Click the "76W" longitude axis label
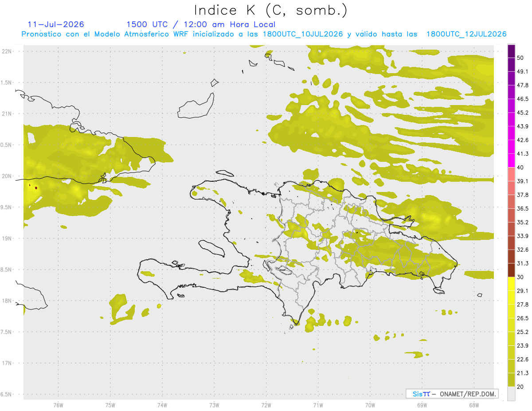This screenshot has width=532, height=411. pyautogui.click(x=58, y=405)
